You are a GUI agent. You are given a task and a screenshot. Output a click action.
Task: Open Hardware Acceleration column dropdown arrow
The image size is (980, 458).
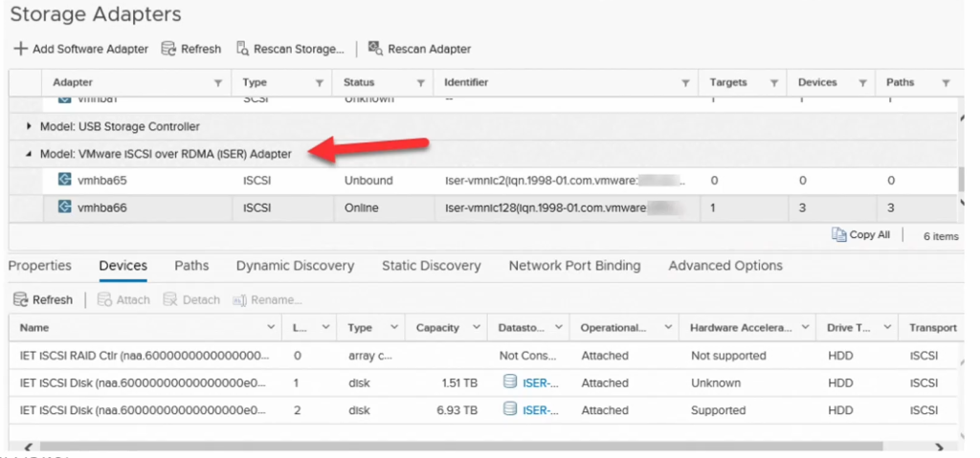pos(805,327)
